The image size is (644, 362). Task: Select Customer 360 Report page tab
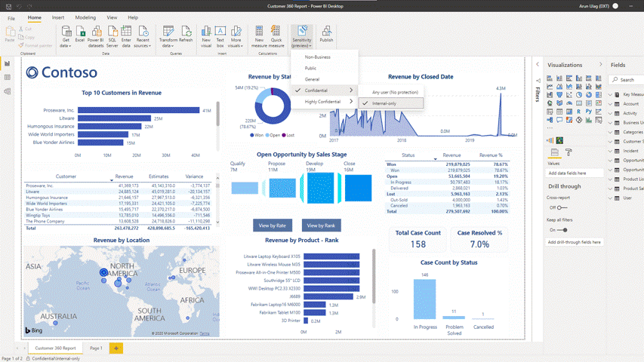[55, 348]
